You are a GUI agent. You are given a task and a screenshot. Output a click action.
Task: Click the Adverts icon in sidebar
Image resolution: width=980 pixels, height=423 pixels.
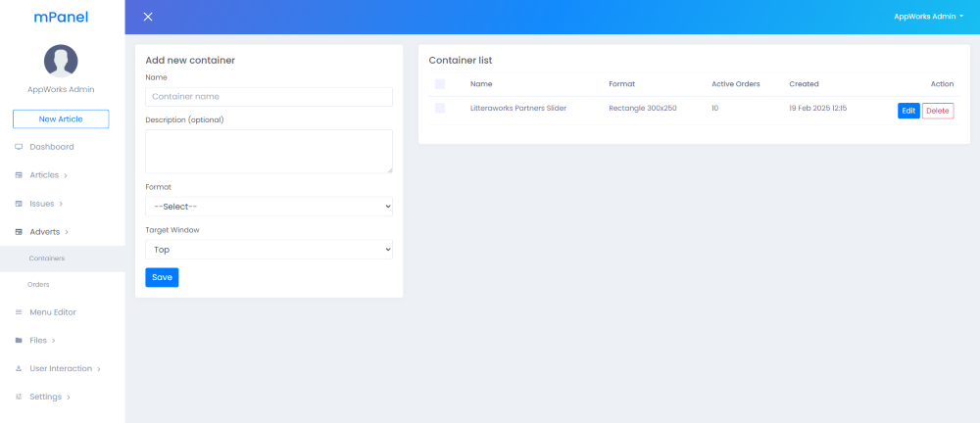pos(19,232)
